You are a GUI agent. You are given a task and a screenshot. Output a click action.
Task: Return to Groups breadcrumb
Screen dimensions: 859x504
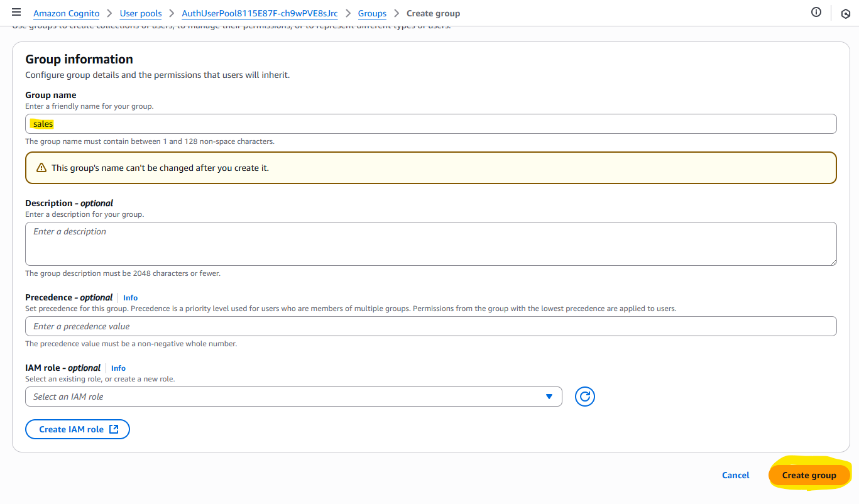(x=372, y=13)
